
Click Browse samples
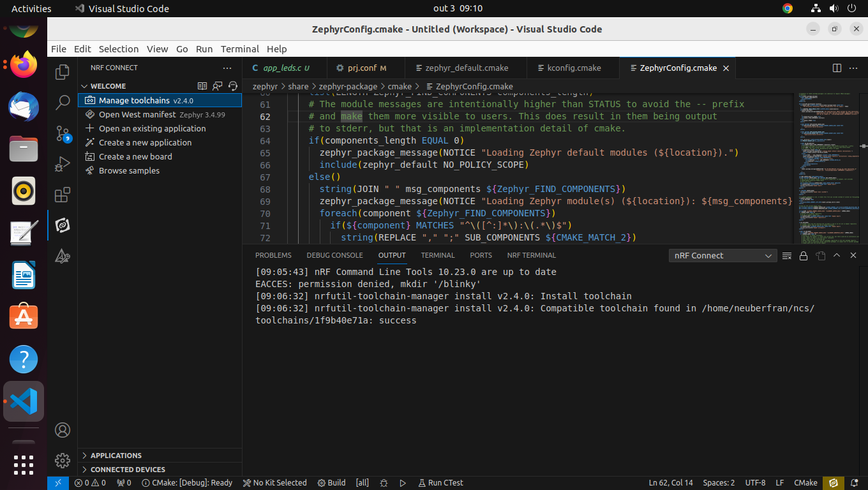point(160,170)
